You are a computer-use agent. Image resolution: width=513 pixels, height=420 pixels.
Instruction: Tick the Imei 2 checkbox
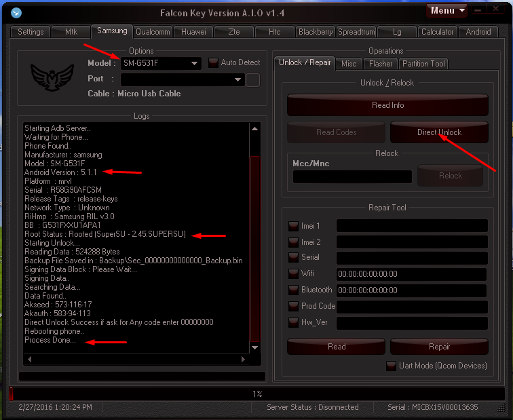pos(293,242)
